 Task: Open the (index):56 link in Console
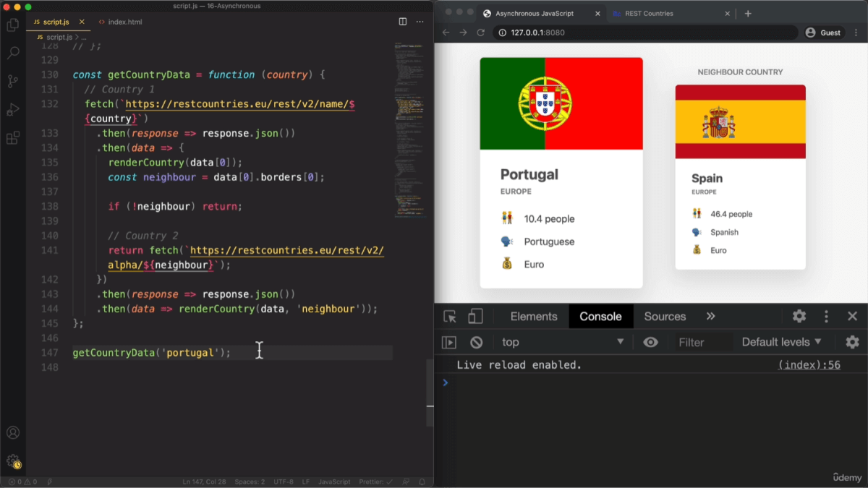click(808, 364)
